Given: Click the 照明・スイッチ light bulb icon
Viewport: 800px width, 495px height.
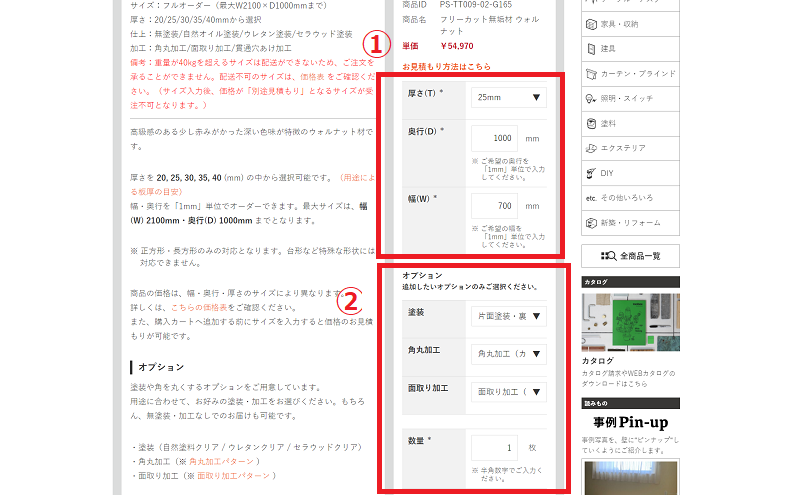Looking at the screenshot, I should pyautogui.click(x=592, y=98).
